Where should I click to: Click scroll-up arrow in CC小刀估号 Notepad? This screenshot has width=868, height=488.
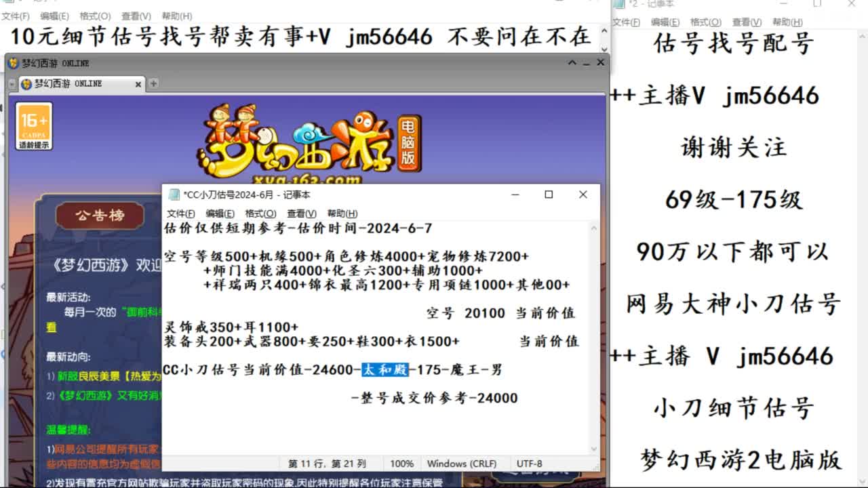(x=594, y=228)
